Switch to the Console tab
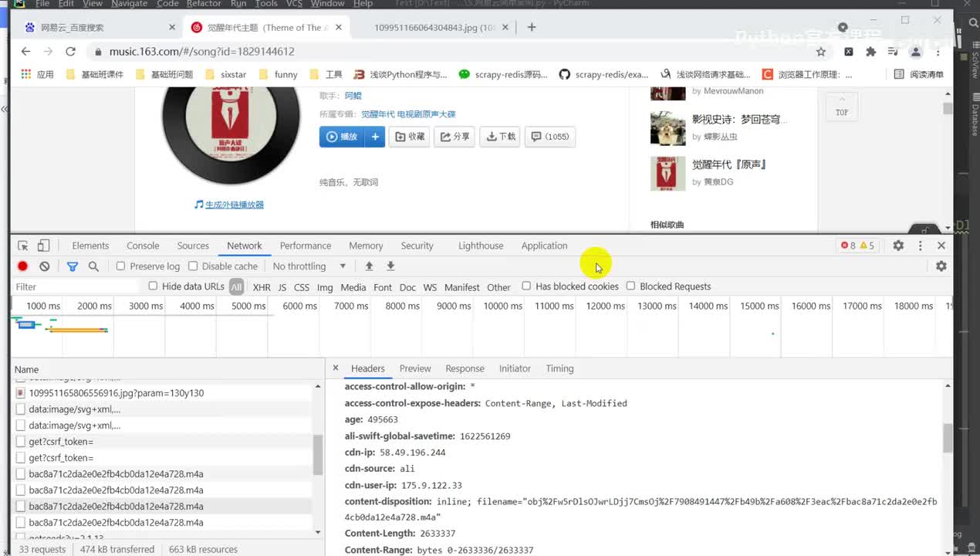The width and height of the screenshot is (980, 556). (143, 246)
